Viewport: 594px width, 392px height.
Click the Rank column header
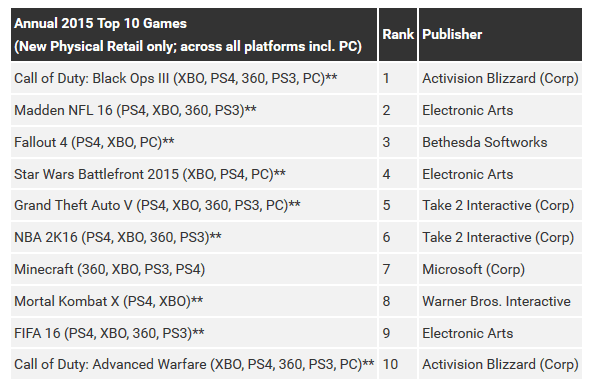click(398, 34)
